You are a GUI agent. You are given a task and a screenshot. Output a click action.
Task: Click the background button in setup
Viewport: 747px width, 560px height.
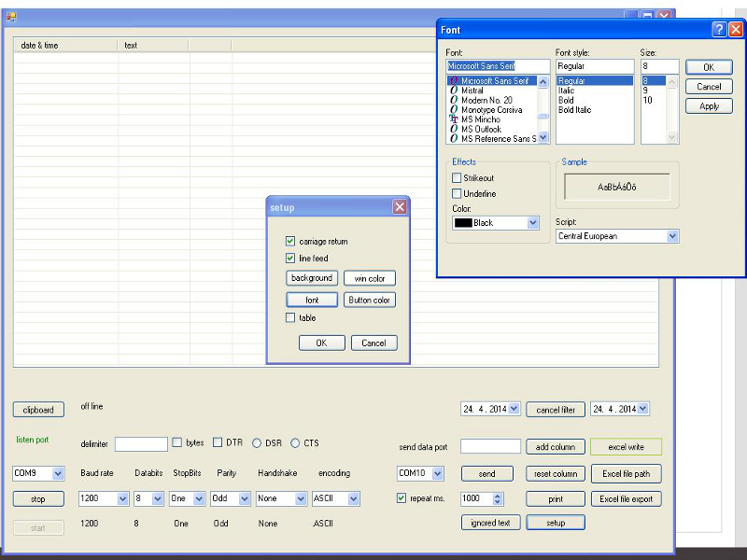pos(312,277)
